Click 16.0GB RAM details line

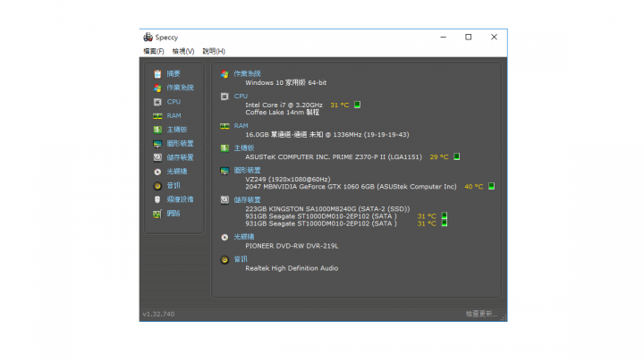[x=327, y=135]
